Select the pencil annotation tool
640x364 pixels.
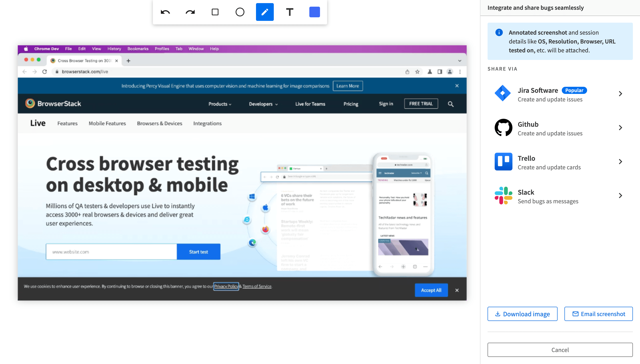(x=265, y=12)
